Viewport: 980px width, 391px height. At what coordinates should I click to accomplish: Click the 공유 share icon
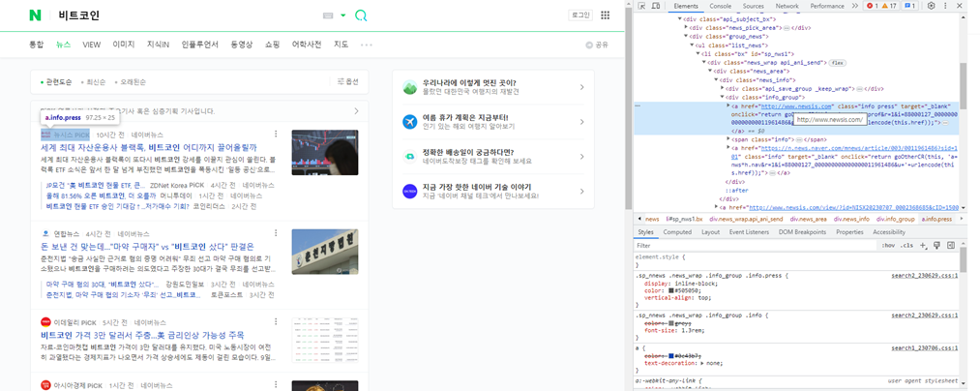[589, 45]
